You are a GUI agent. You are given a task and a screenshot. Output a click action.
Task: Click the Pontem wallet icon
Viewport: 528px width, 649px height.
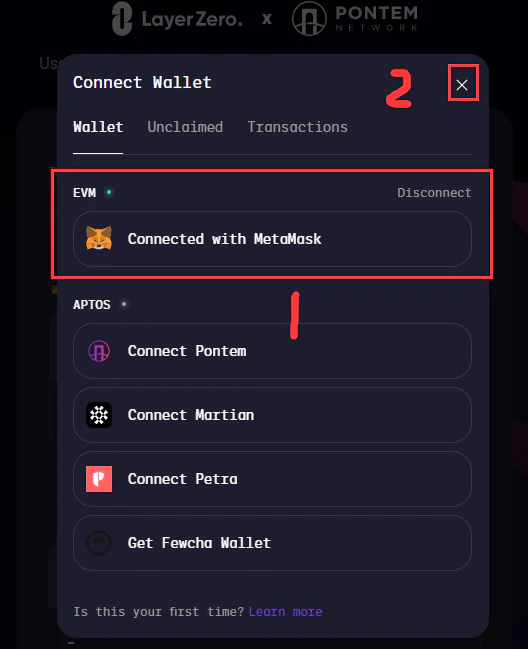click(x=99, y=351)
